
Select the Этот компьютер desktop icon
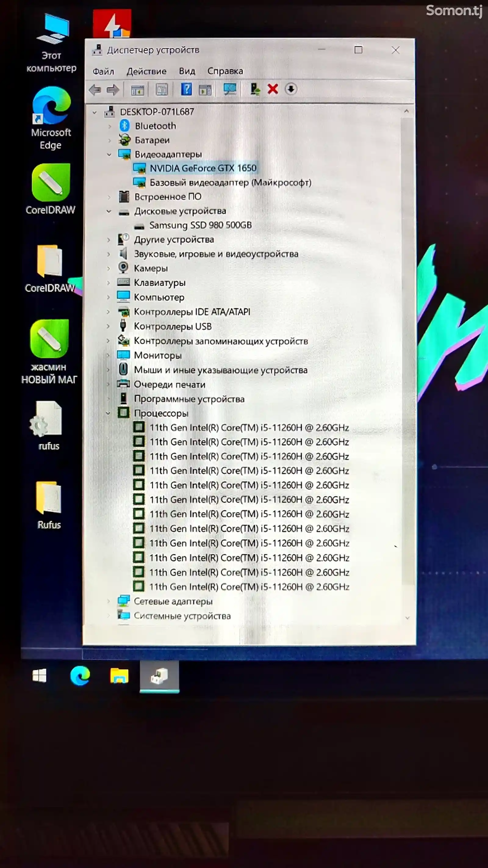[52, 43]
